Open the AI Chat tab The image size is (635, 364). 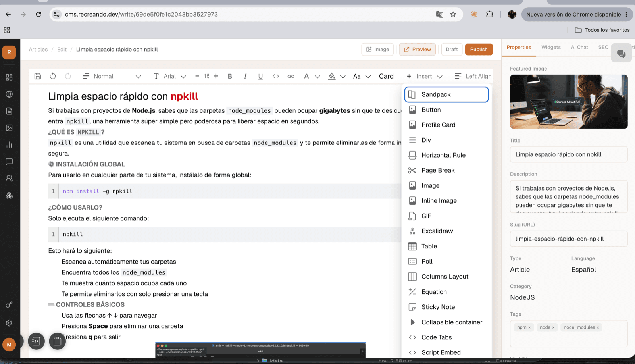579,47
